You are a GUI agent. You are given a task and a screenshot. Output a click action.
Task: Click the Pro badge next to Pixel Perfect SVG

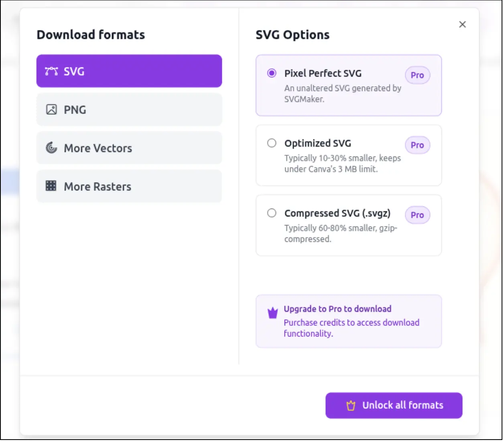pos(417,75)
